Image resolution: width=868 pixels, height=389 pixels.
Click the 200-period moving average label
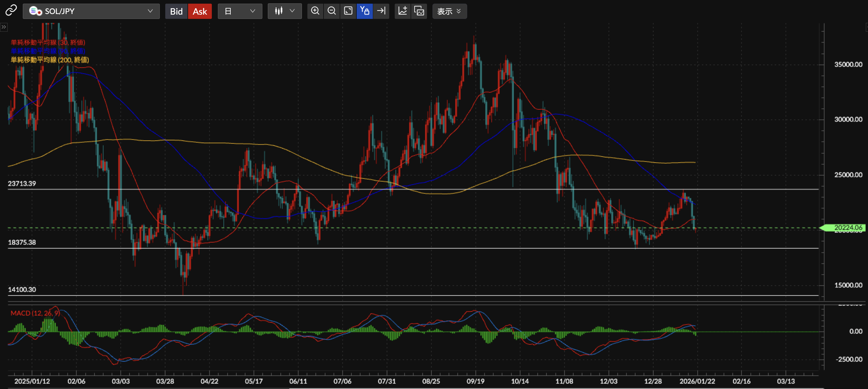coord(50,60)
